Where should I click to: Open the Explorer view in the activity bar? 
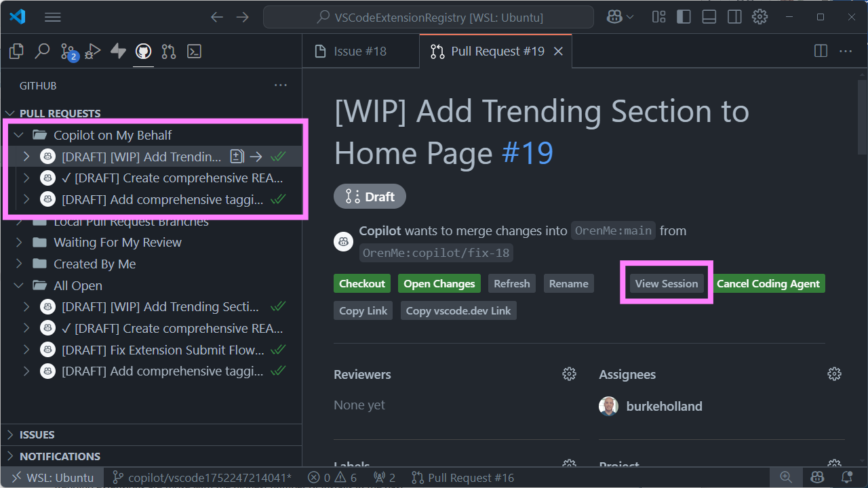coord(16,51)
